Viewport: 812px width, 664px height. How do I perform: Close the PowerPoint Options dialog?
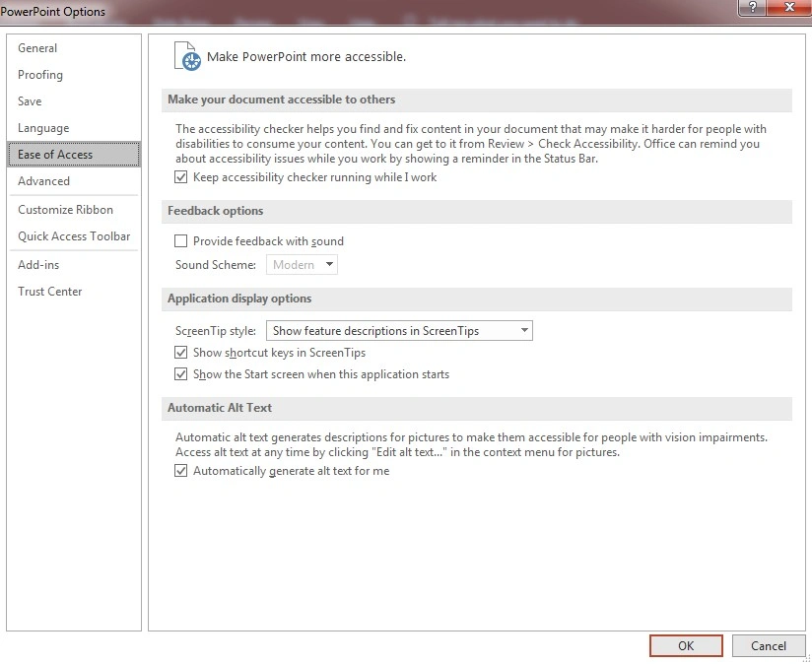tap(791, 10)
